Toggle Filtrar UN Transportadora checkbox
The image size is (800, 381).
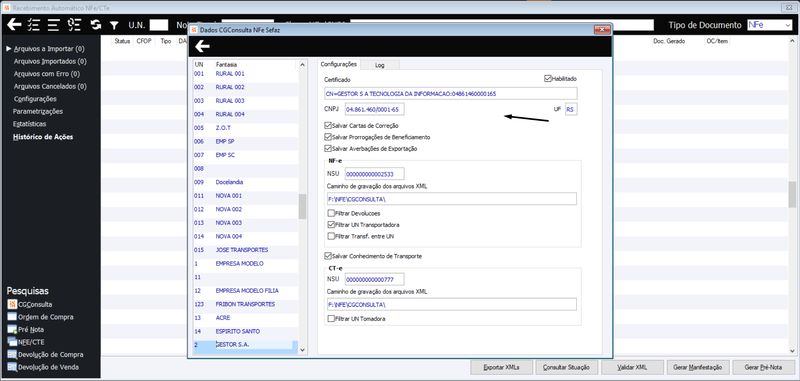coord(331,224)
